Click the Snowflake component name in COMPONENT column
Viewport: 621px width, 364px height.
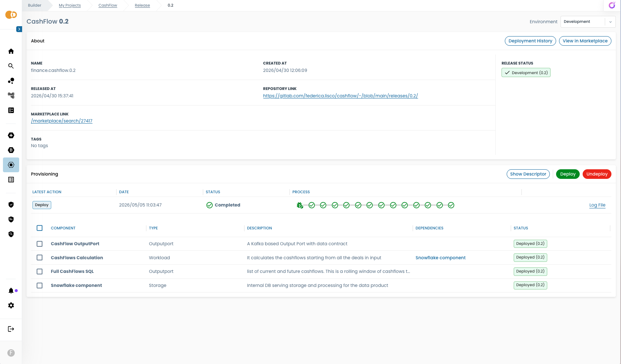pyautogui.click(x=76, y=285)
